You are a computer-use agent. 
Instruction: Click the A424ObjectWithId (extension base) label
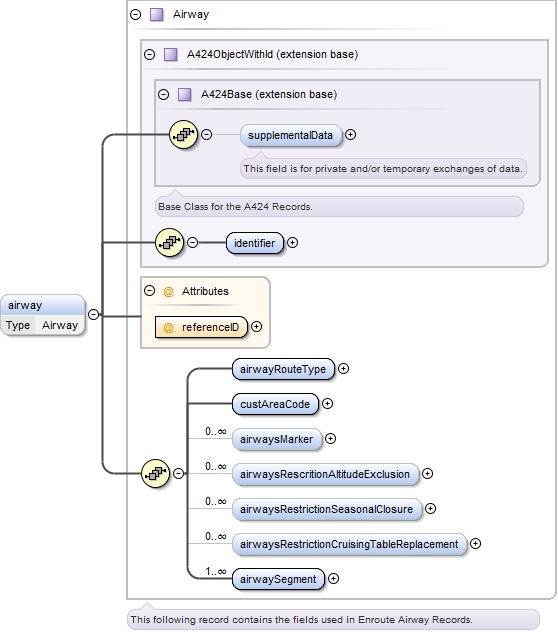pos(273,54)
